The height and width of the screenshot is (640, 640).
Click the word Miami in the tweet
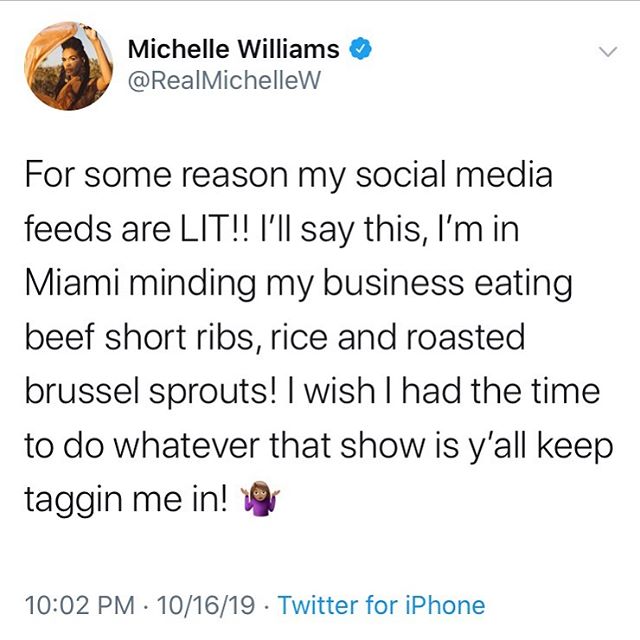coord(72,282)
